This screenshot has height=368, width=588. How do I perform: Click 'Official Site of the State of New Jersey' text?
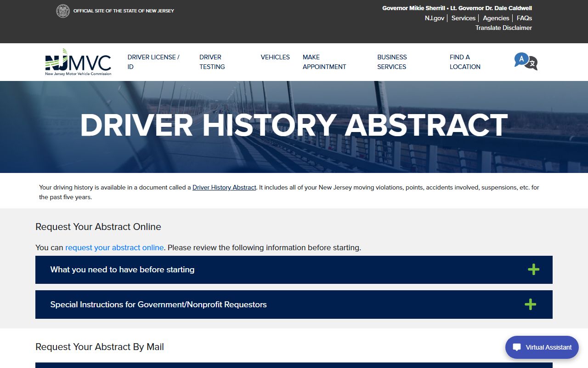point(124,11)
